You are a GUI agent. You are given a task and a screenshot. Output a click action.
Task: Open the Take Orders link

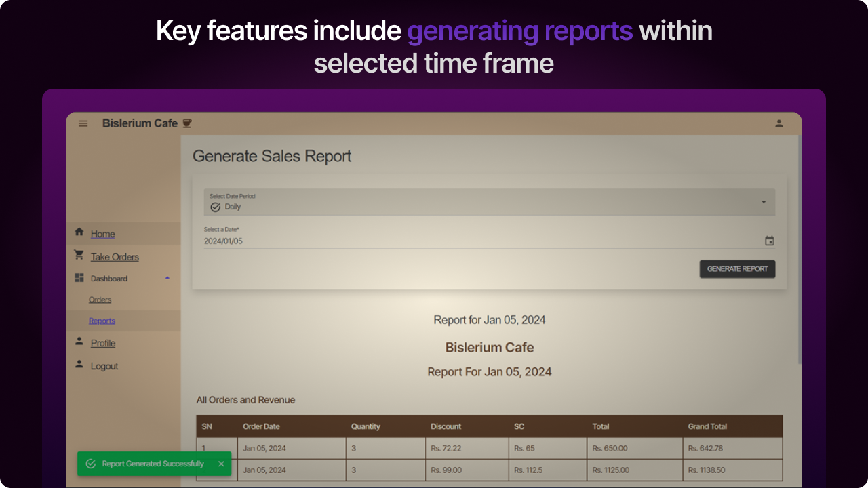114,256
